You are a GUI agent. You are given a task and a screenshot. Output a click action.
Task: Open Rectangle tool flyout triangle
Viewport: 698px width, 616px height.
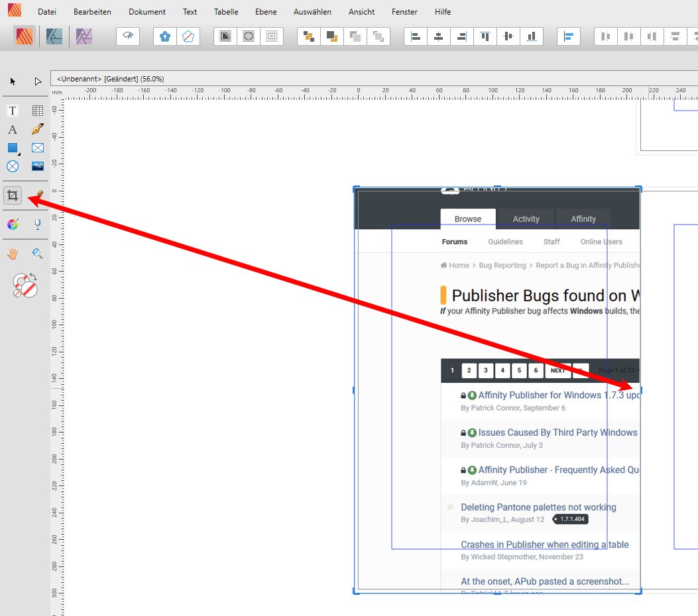click(19, 154)
